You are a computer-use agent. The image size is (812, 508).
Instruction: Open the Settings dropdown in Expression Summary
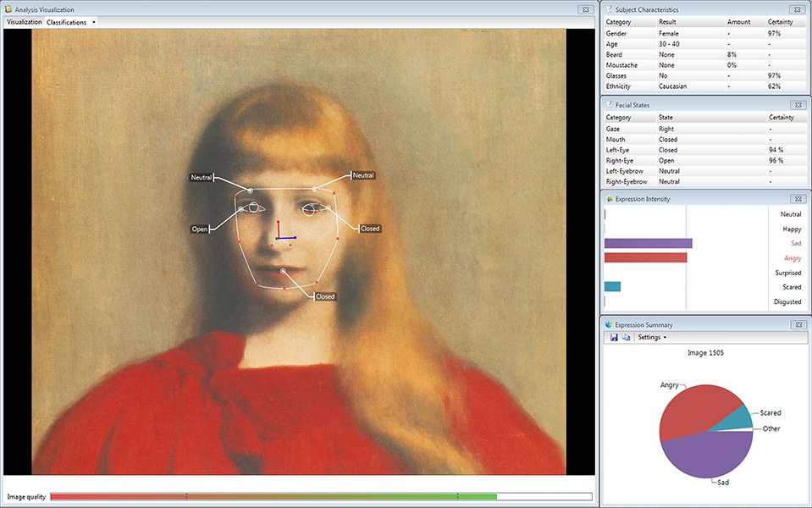pos(652,337)
